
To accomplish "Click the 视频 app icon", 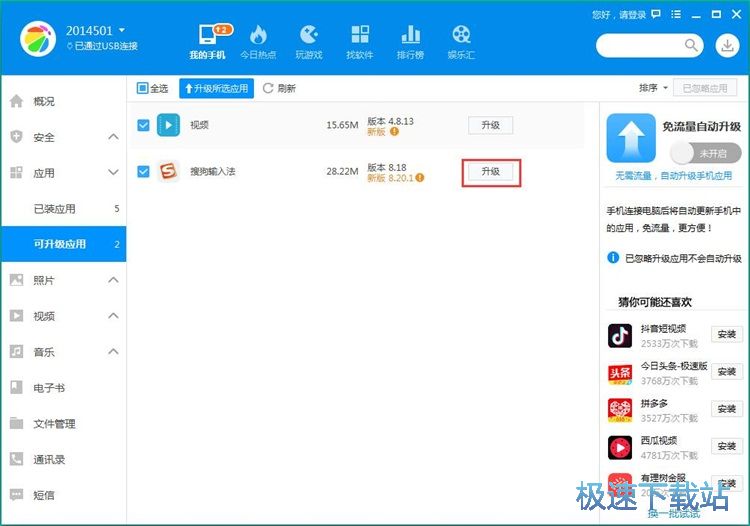I will [x=168, y=125].
